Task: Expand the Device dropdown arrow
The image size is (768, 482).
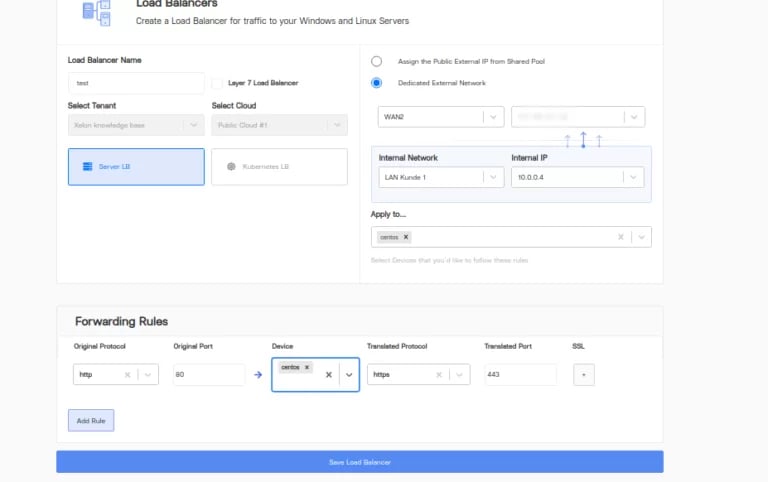Action: (349, 375)
